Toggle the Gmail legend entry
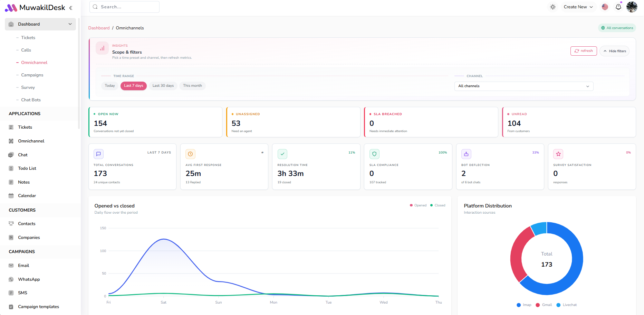 click(x=544, y=305)
